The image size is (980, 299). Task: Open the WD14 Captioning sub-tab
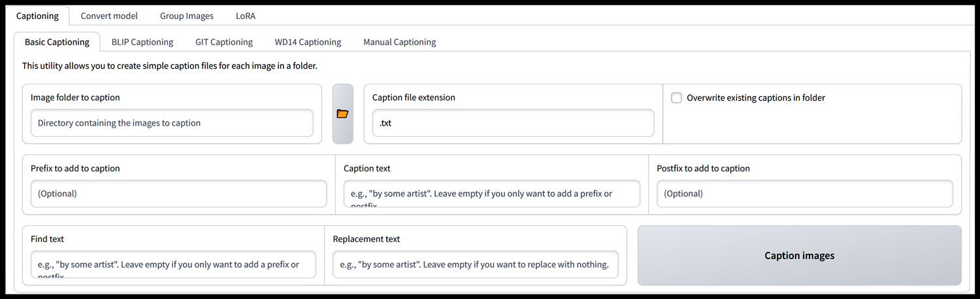[308, 42]
